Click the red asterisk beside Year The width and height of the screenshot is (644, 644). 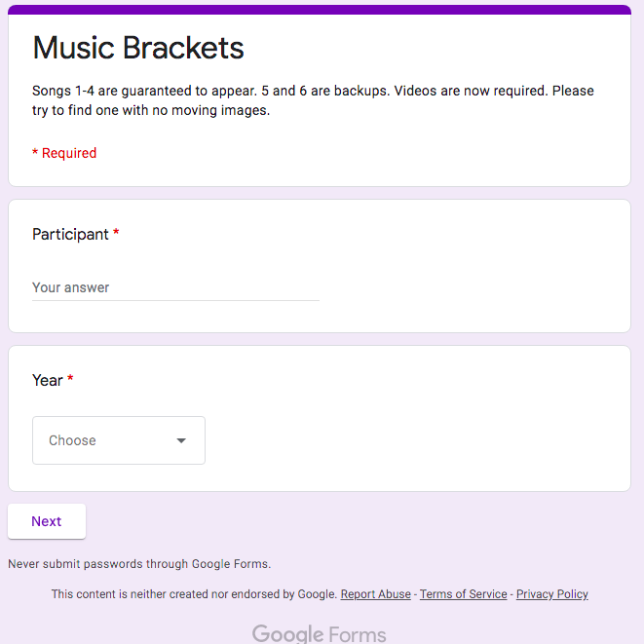pos(70,380)
